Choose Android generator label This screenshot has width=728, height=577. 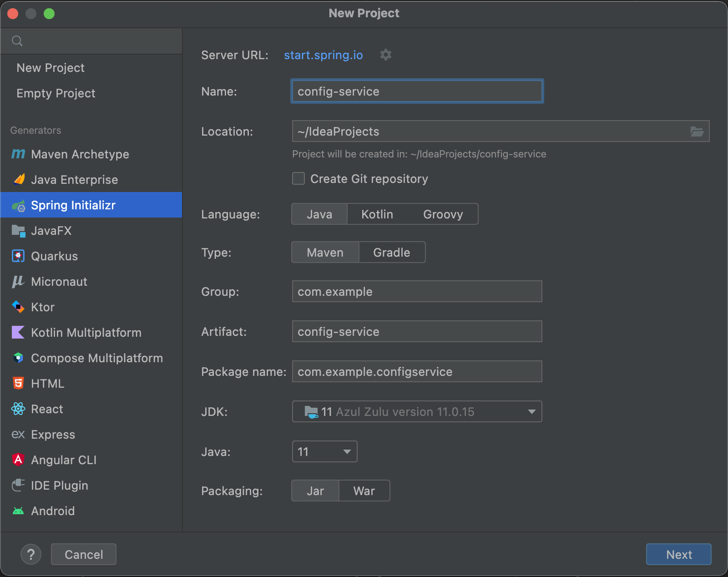coord(53,511)
